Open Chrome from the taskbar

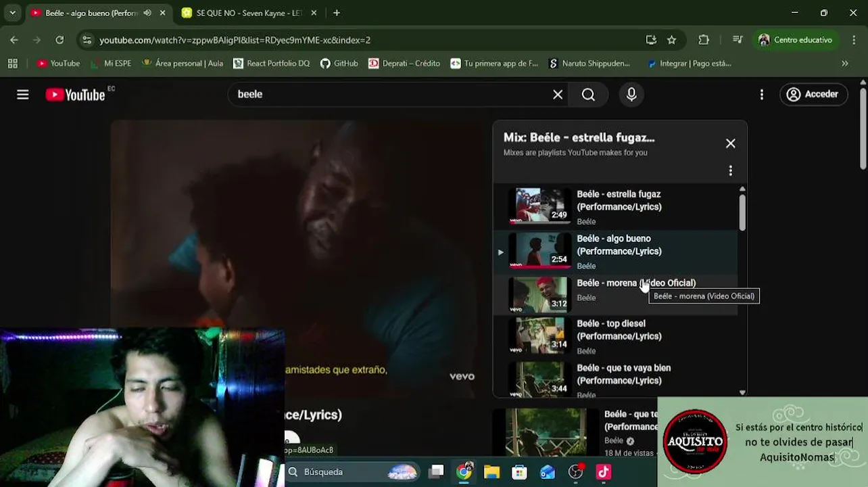464,472
